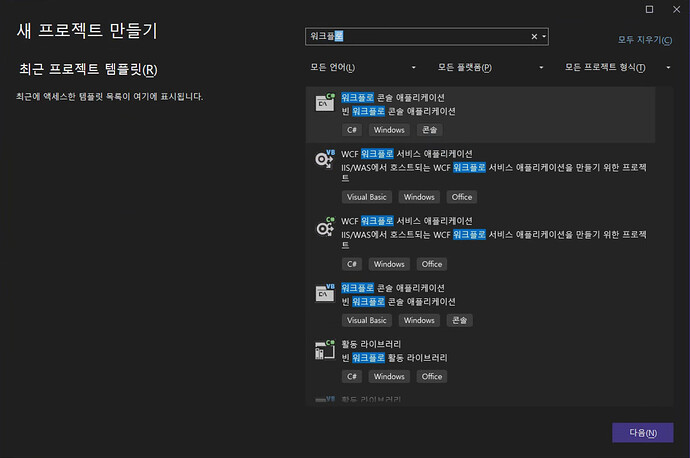The height and width of the screenshot is (458, 690).
Task: Click the 콘솔 tag on the first C# template
Action: click(x=431, y=130)
